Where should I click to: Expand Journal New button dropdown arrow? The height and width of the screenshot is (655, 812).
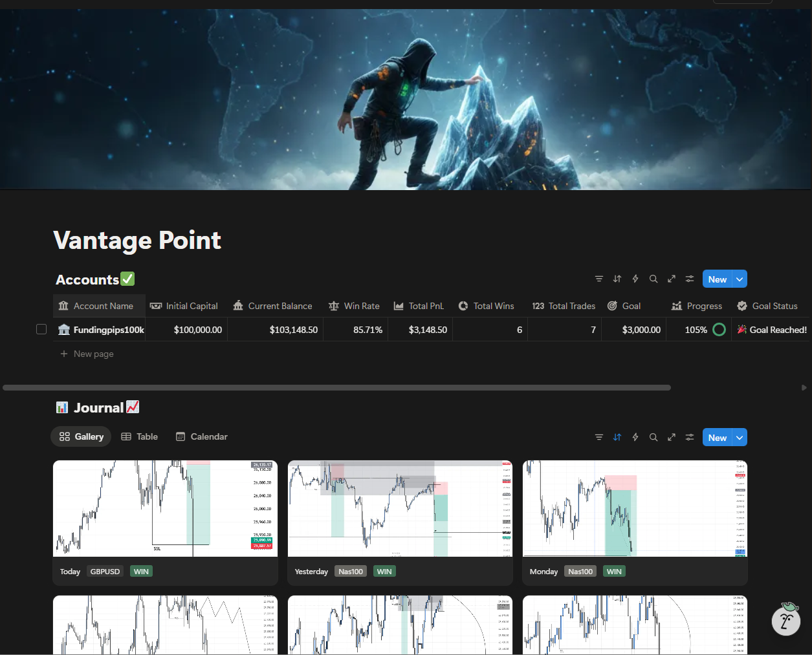click(x=740, y=438)
